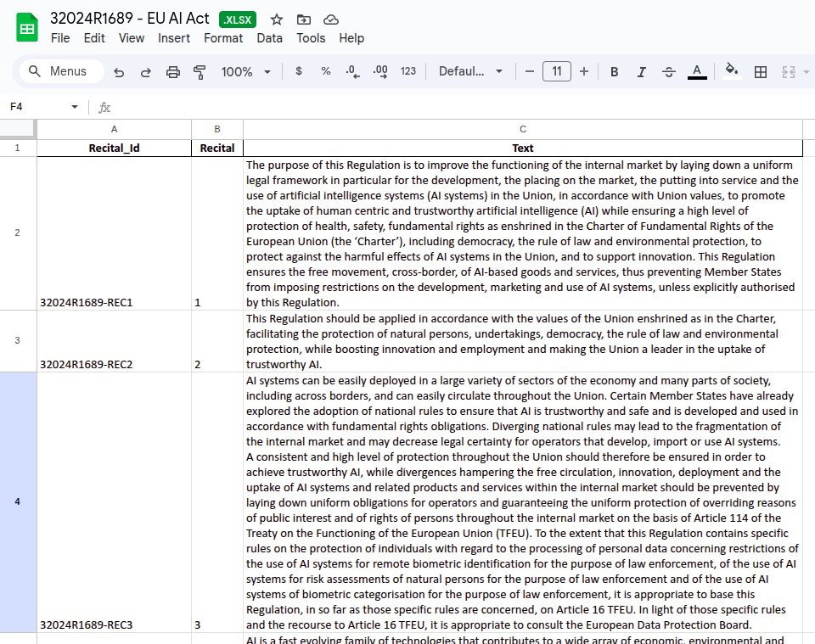Click the document title 32024R1689 - EU AI Act

point(129,19)
